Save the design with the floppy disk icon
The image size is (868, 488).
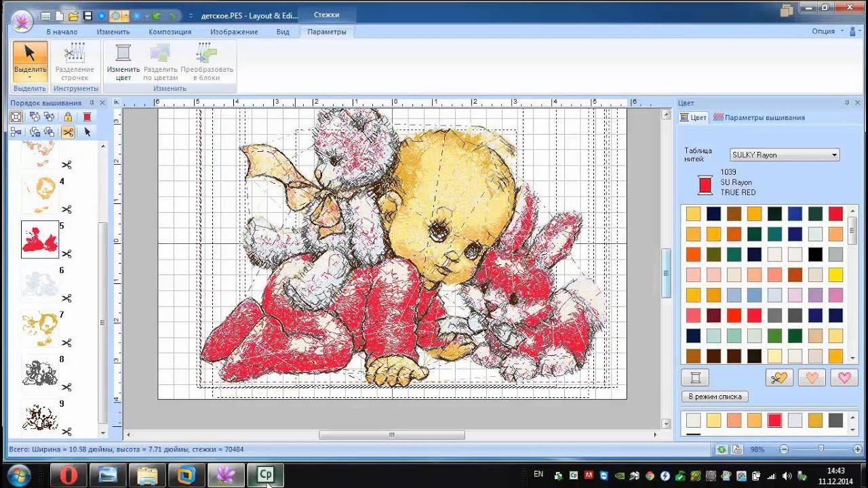tap(87, 16)
